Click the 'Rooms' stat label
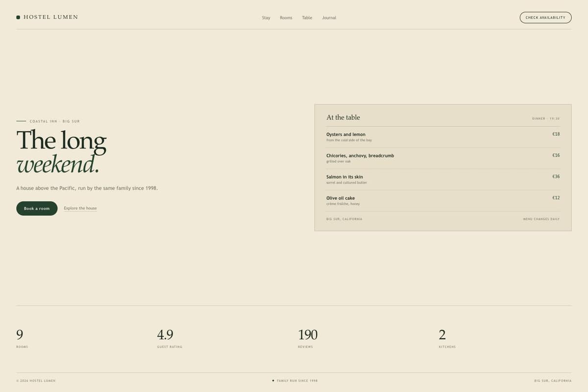Image resolution: width=588 pixels, height=392 pixels. [22, 347]
